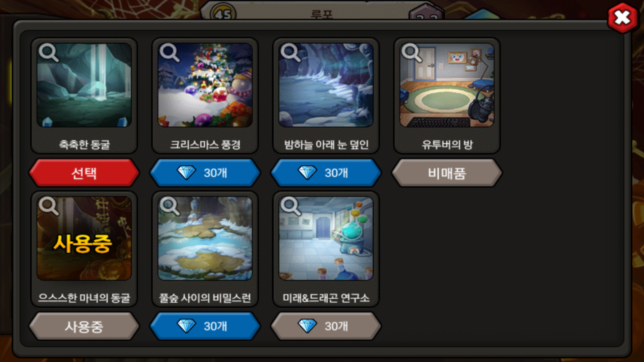Image resolution: width=644 pixels, height=362 pixels.
Task: Click gray 30개 button for 미래&드래곤 연구소
Action: [326, 326]
